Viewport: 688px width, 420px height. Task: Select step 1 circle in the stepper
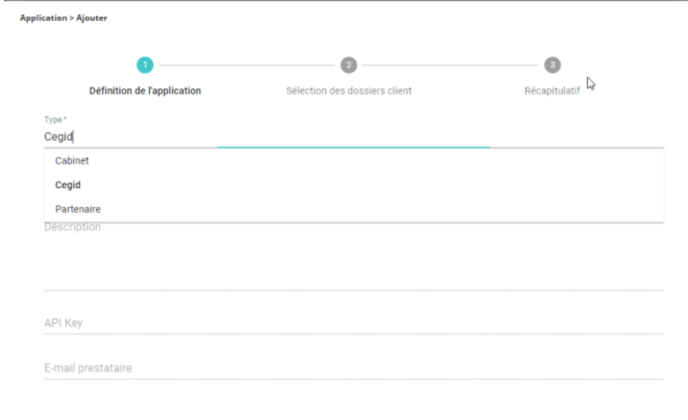point(145,65)
